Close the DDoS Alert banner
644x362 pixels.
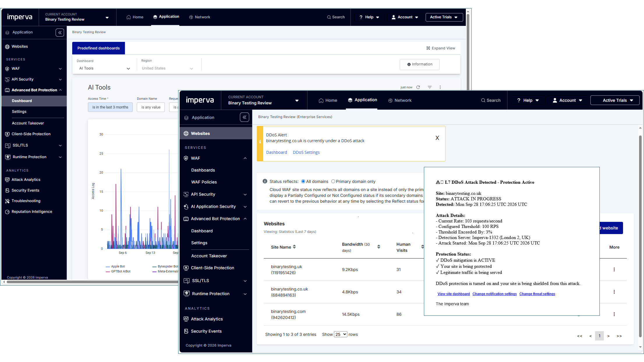click(437, 138)
